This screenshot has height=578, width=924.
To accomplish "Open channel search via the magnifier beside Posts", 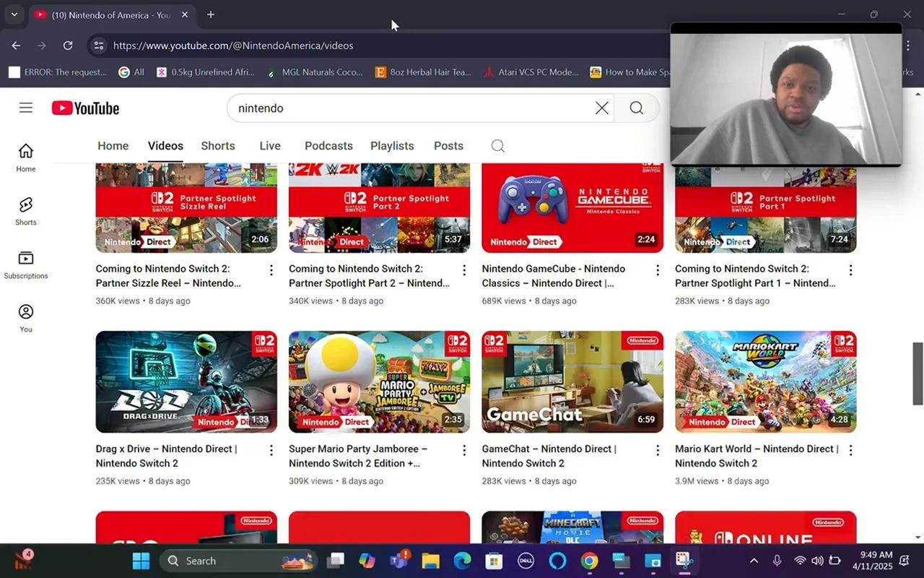I will click(x=497, y=145).
